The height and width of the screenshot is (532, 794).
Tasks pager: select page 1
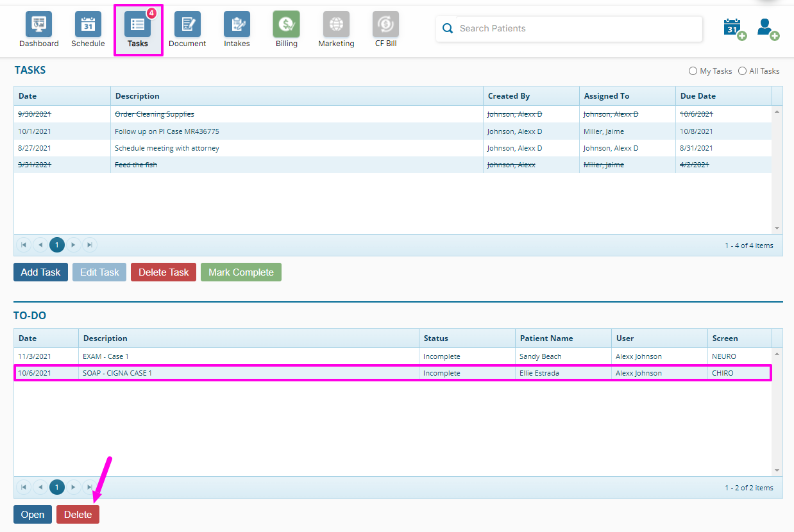[x=57, y=245]
